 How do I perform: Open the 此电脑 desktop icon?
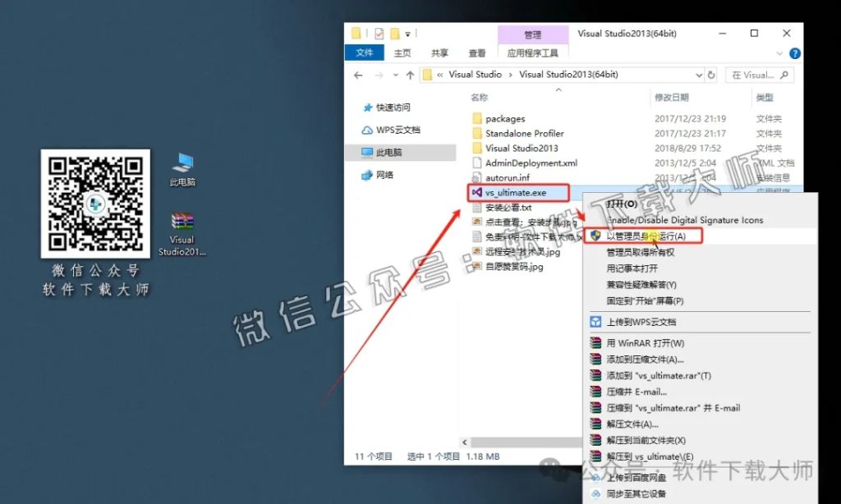click(x=182, y=169)
